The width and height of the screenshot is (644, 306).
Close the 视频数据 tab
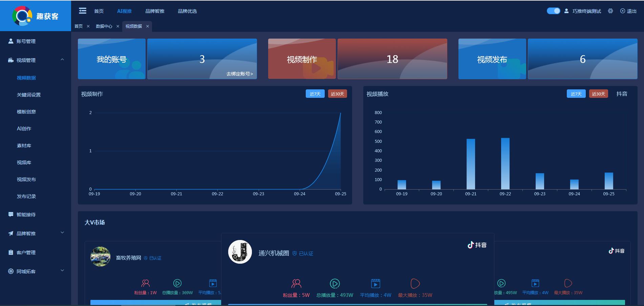tap(148, 26)
